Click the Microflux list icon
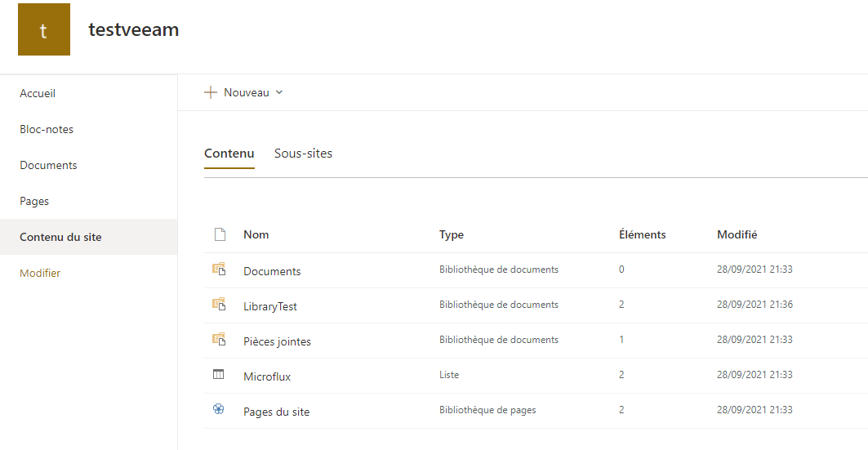 219,374
